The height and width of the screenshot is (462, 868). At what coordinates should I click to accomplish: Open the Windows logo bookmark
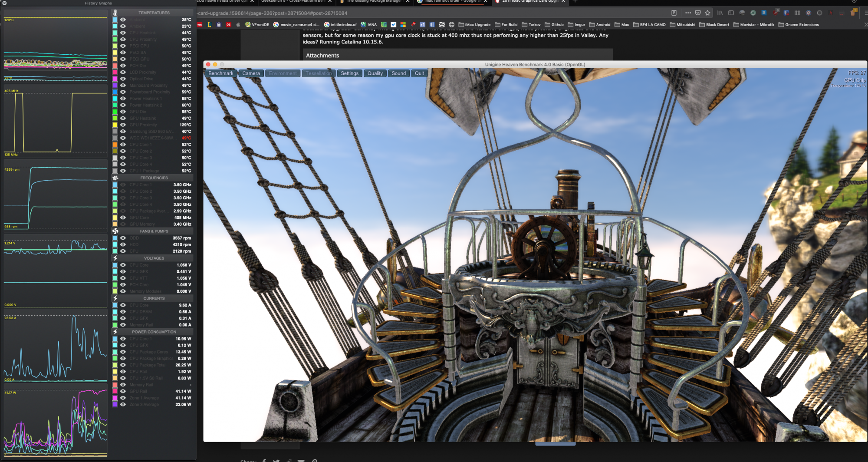coord(403,25)
